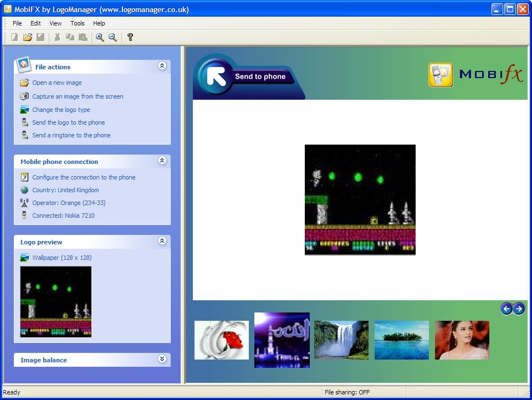Screen dimensions: 532x400
Task: Close the MobiFX window
Action: coord(523,9)
